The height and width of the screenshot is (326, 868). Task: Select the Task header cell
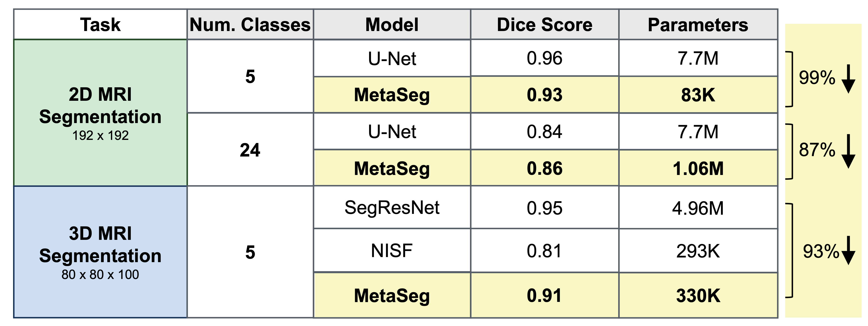tap(100, 25)
